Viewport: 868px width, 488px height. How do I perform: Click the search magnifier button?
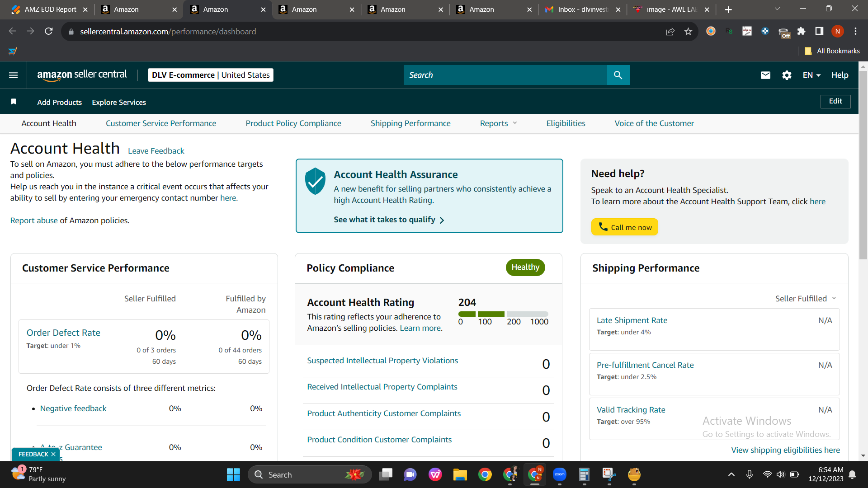618,75
